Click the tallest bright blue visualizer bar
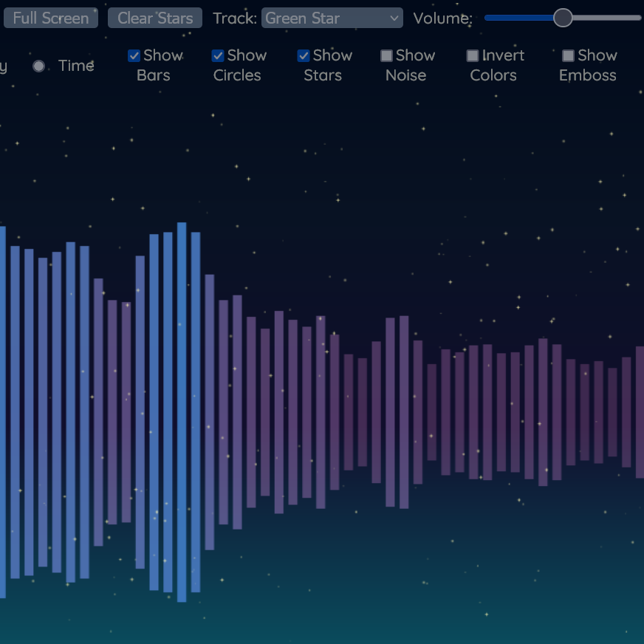The height and width of the screenshot is (644, 644). [182, 411]
